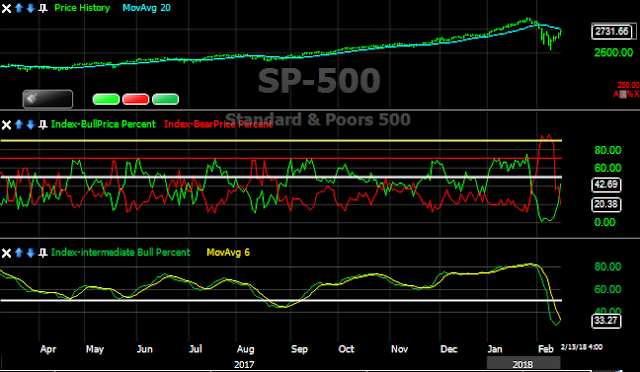Move BullPrice Percent panel down
The height and width of the screenshot is (372, 640).
[30, 125]
